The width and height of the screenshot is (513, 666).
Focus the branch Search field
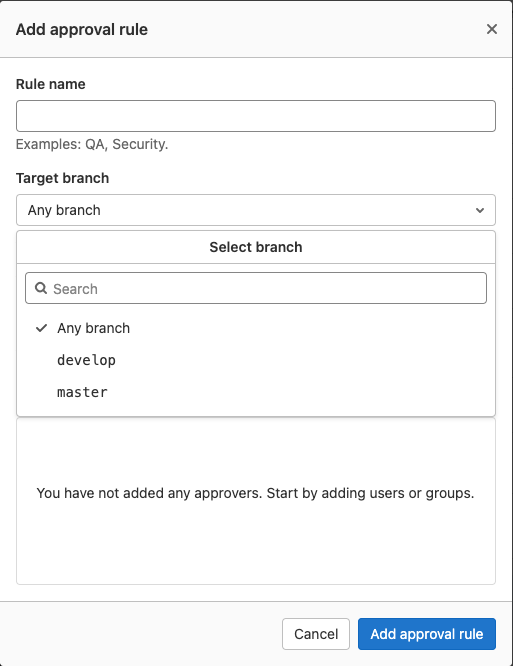point(256,288)
